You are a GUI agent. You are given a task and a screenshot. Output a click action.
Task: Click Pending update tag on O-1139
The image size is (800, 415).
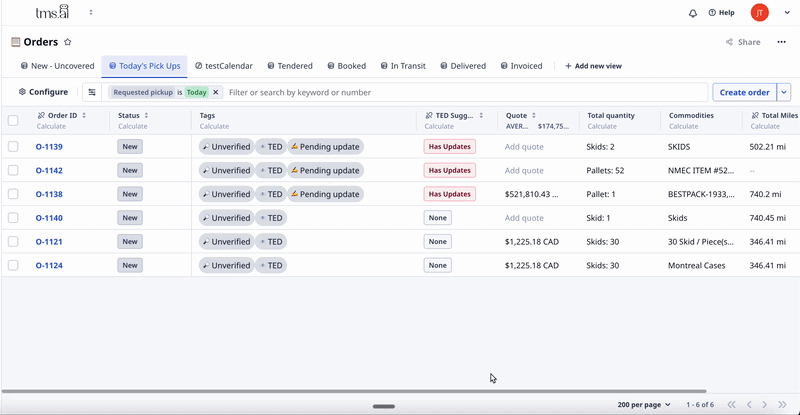326,147
